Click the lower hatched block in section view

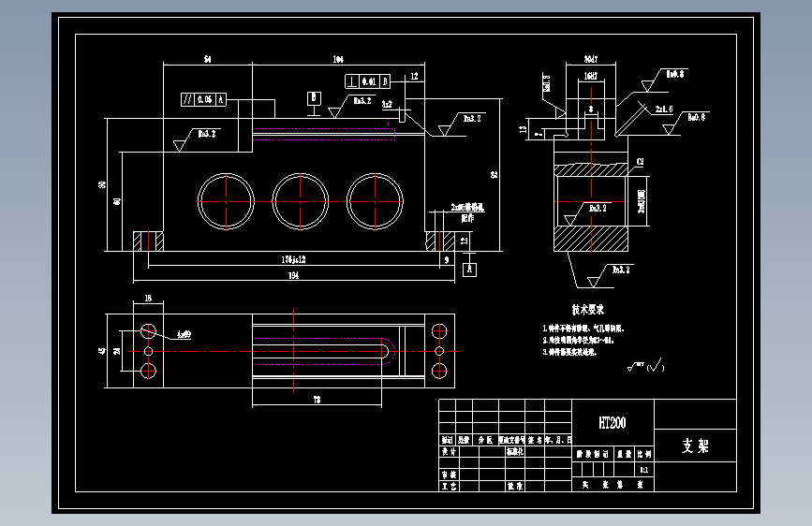pyautogui.click(x=591, y=239)
